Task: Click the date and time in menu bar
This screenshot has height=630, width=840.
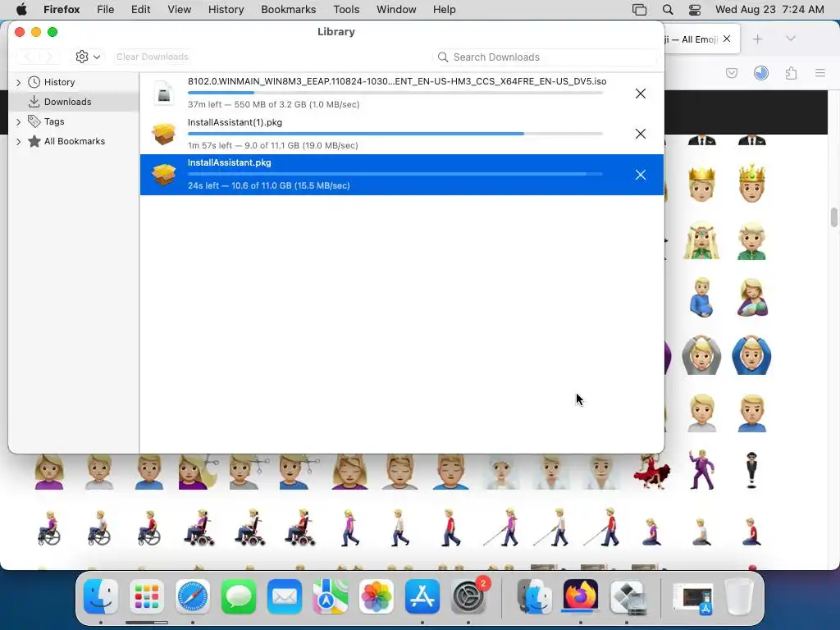Action: (769, 10)
